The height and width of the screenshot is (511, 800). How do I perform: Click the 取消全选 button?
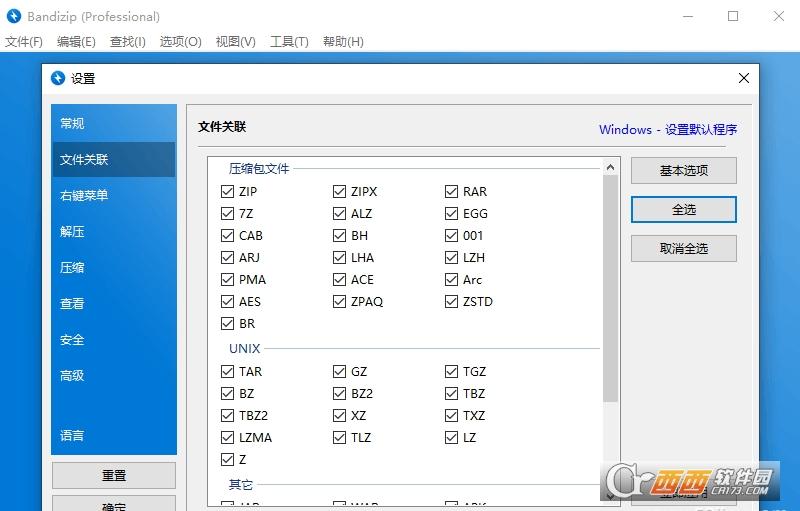[684, 248]
